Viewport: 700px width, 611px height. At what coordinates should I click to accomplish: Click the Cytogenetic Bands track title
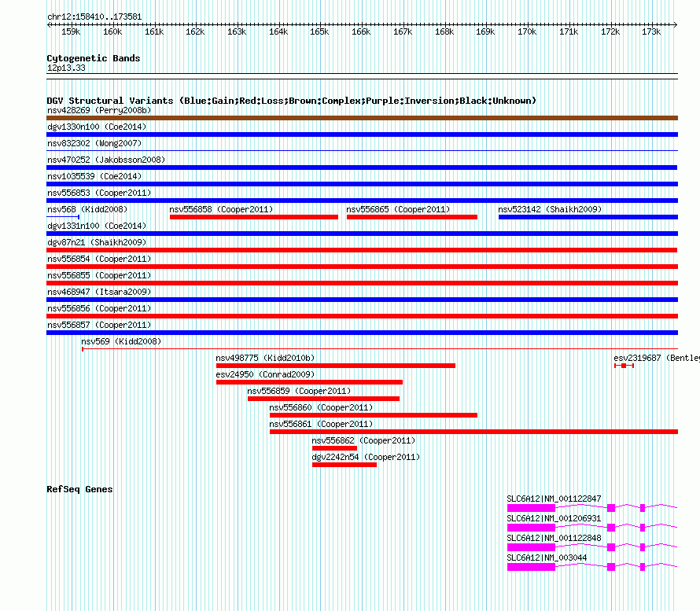[94, 58]
